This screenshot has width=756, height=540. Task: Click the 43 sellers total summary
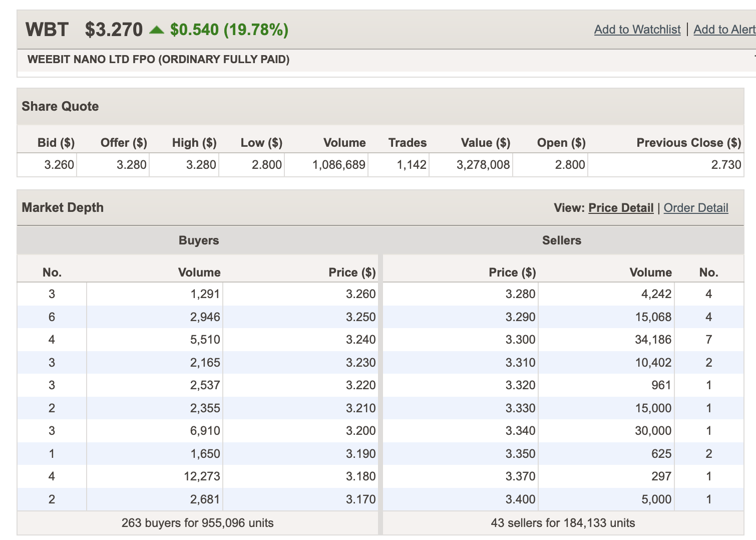click(x=563, y=523)
